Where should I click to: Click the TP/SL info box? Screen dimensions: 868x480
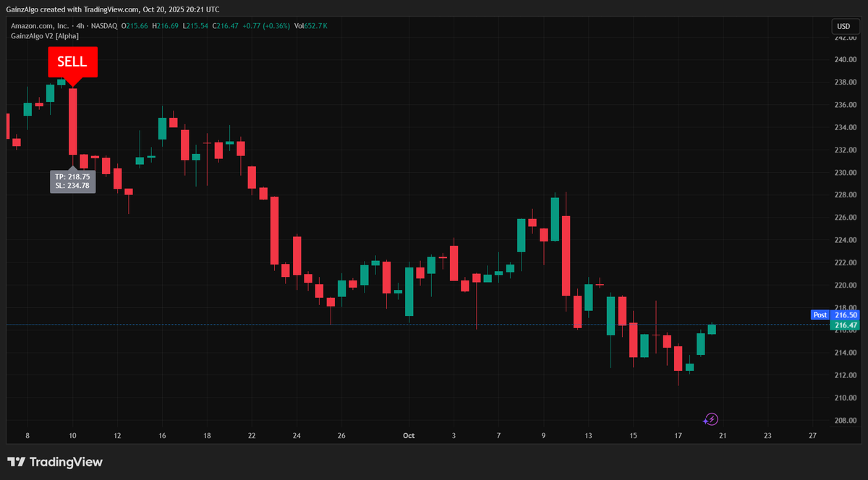pos(72,181)
